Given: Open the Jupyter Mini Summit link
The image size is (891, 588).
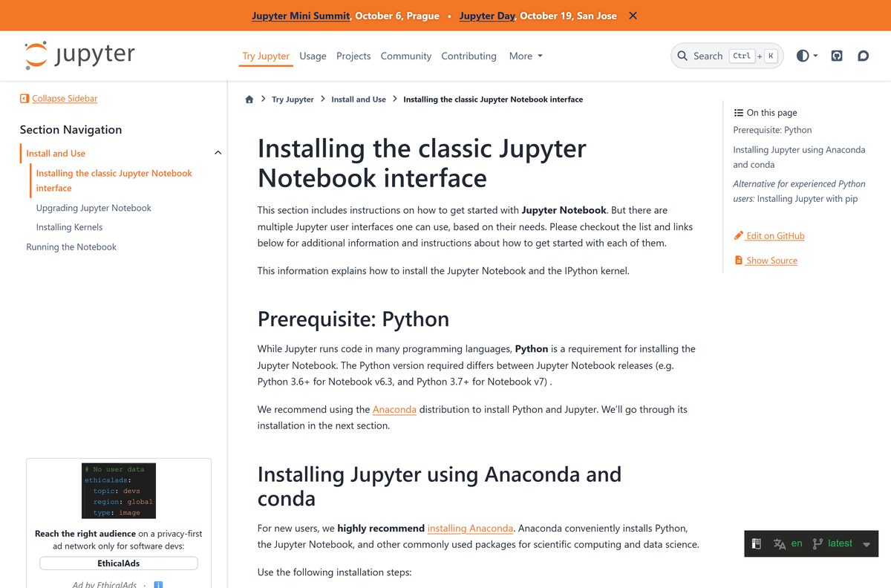Looking at the screenshot, I should coord(301,16).
